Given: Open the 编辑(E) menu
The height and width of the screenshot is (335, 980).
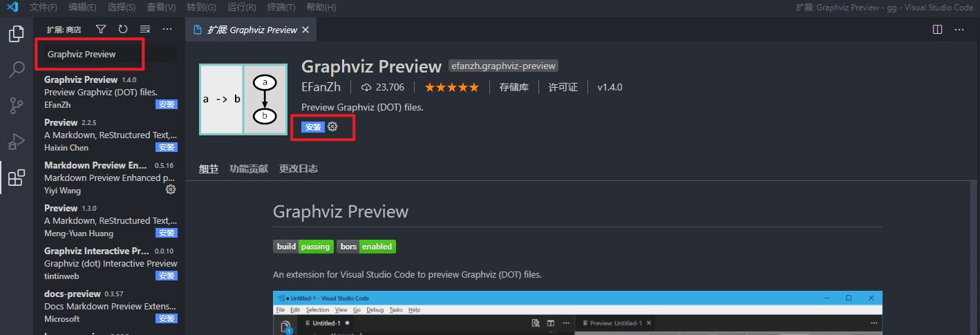Looking at the screenshot, I should [x=83, y=8].
